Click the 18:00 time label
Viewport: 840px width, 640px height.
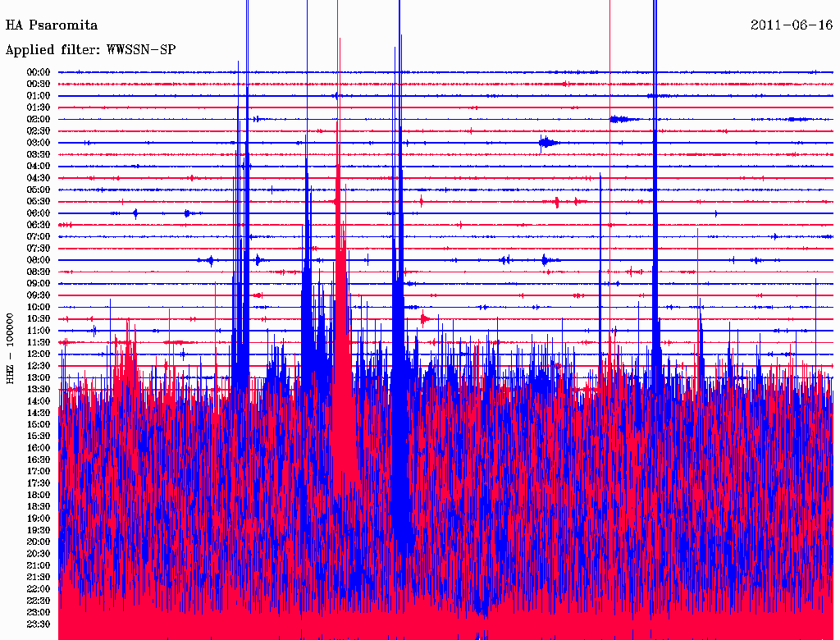point(39,496)
